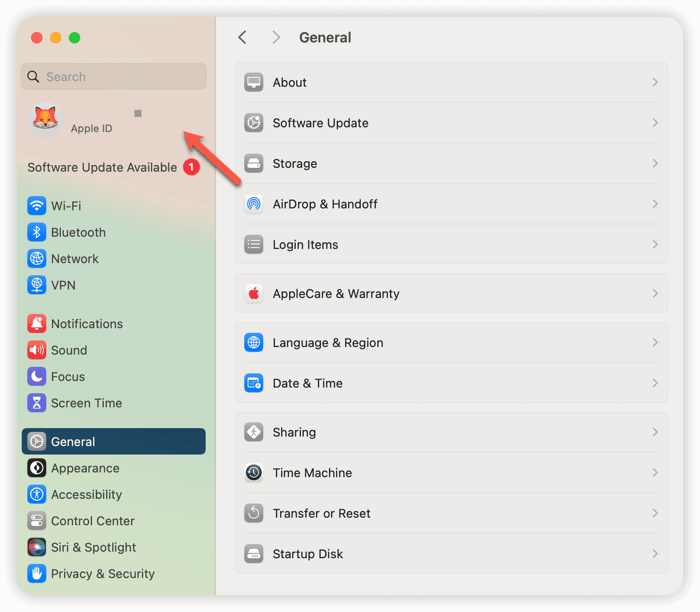Expand the Date & Time chevron
The height and width of the screenshot is (612, 700).
[655, 383]
